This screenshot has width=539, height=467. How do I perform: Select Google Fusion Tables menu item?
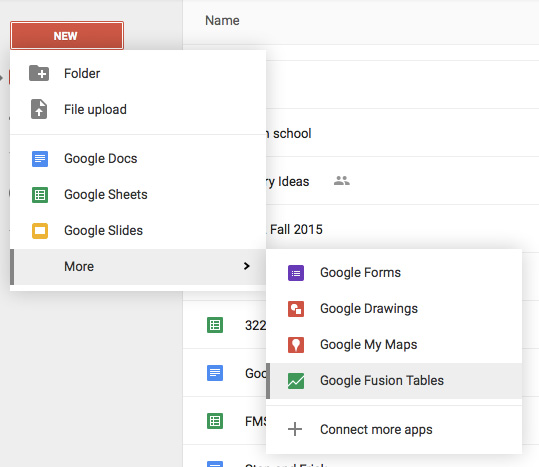coord(394,381)
